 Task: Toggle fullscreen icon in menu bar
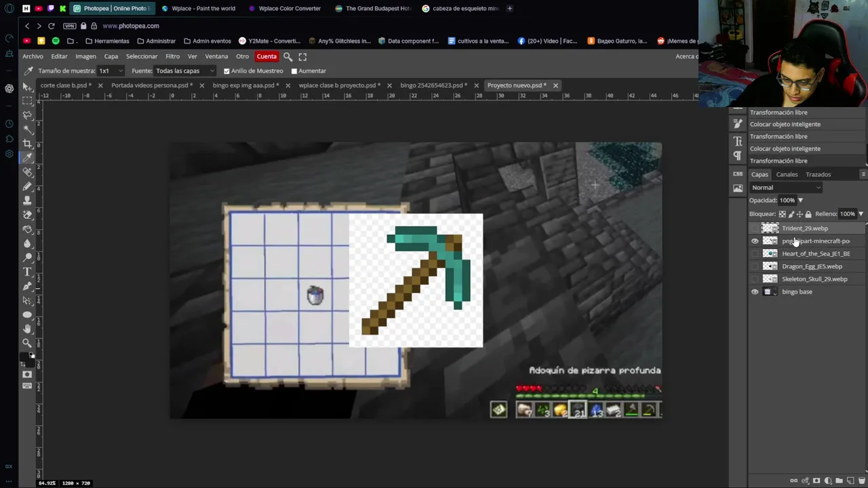point(302,57)
